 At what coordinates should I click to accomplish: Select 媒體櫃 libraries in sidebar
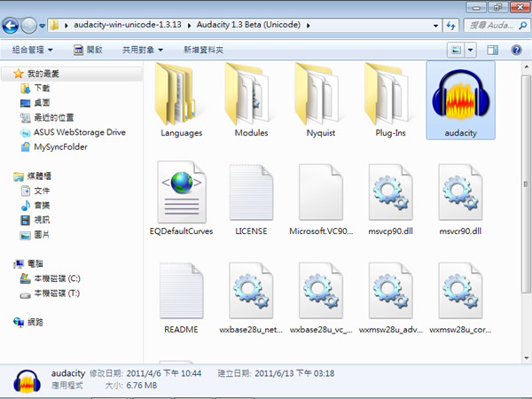coord(33,176)
